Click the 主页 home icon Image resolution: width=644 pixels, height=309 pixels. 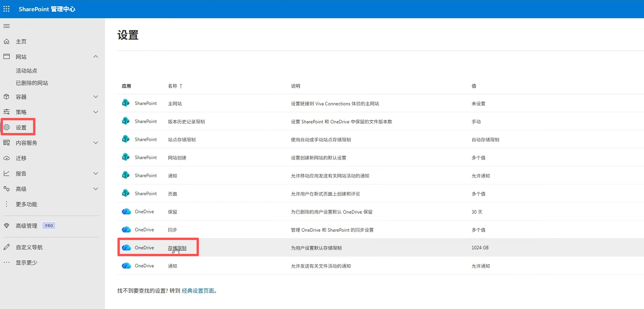pyautogui.click(x=6, y=41)
